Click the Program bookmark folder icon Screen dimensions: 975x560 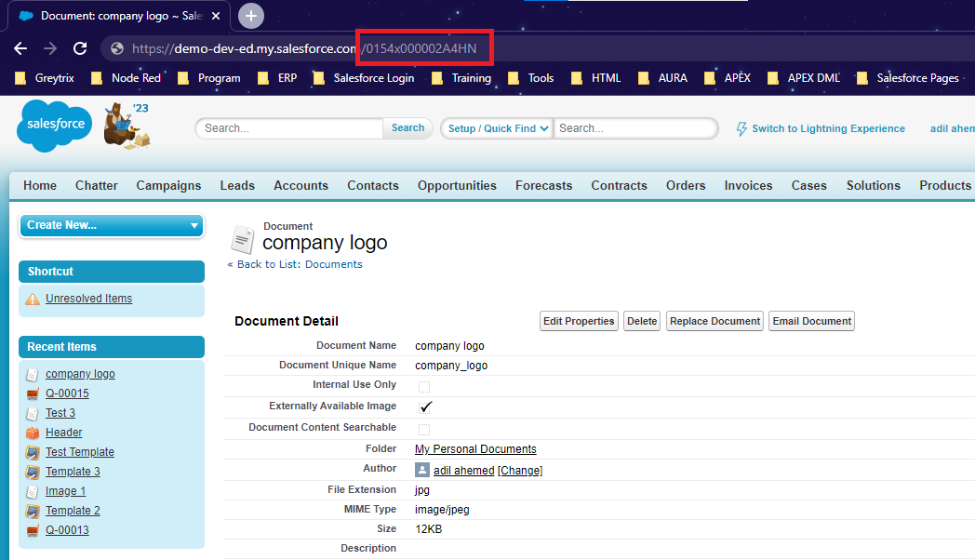coord(182,78)
